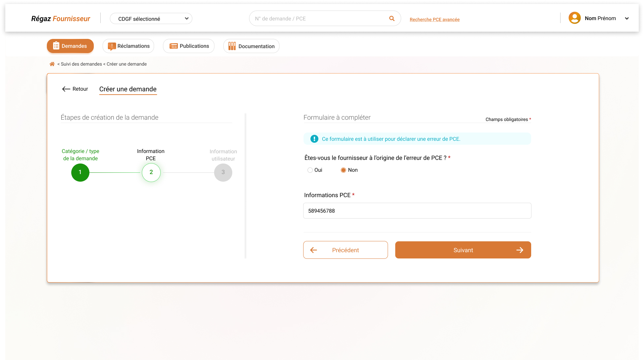Click the Retour back arrow icon

pyautogui.click(x=66, y=89)
